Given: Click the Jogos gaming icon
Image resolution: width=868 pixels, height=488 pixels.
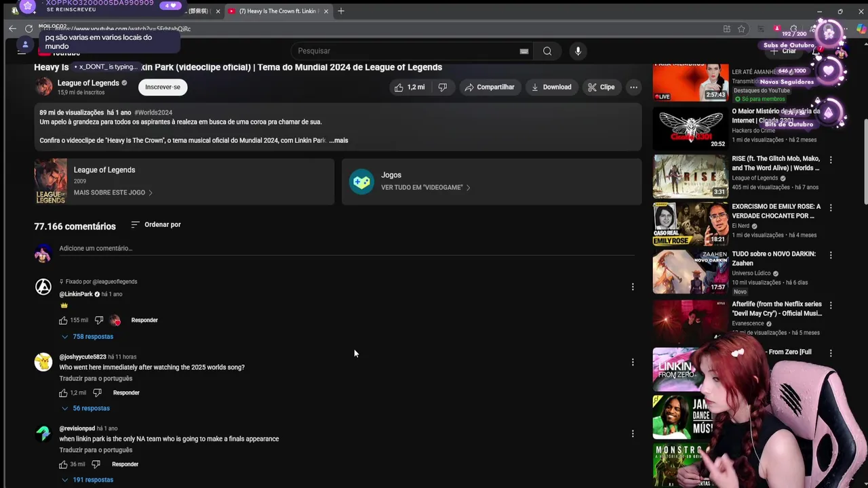Looking at the screenshot, I should 361,182.
